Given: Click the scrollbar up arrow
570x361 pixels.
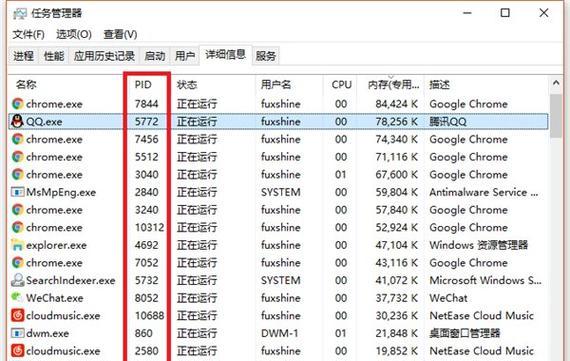Looking at the screenshot, I should pos(556,83).
